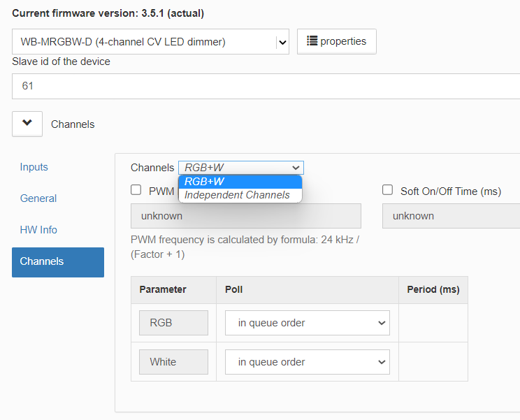Click the Slave id input field
The height and width of the screenshot is (420, 520).
click(266, 86)
